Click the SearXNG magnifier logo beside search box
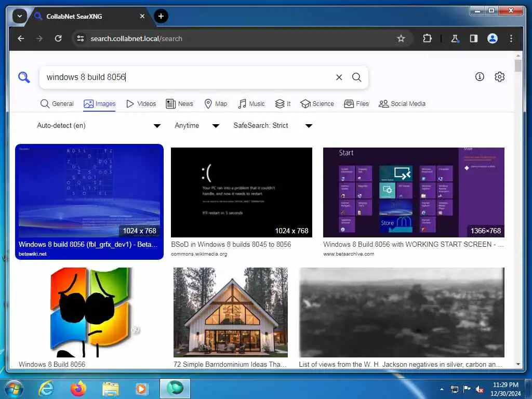Image resolution: width=532 pixels, height=399 pixels. point(24,77)
